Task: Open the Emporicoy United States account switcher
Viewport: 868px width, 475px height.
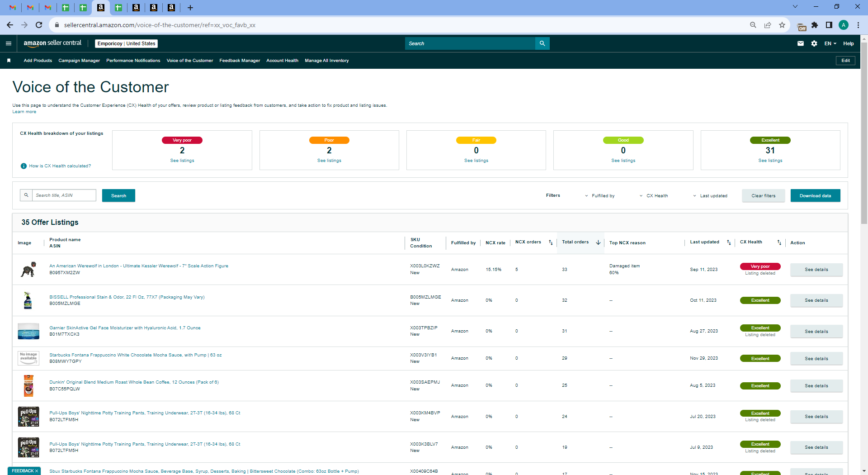Action: pyautogui.click(x=126, y=43)
